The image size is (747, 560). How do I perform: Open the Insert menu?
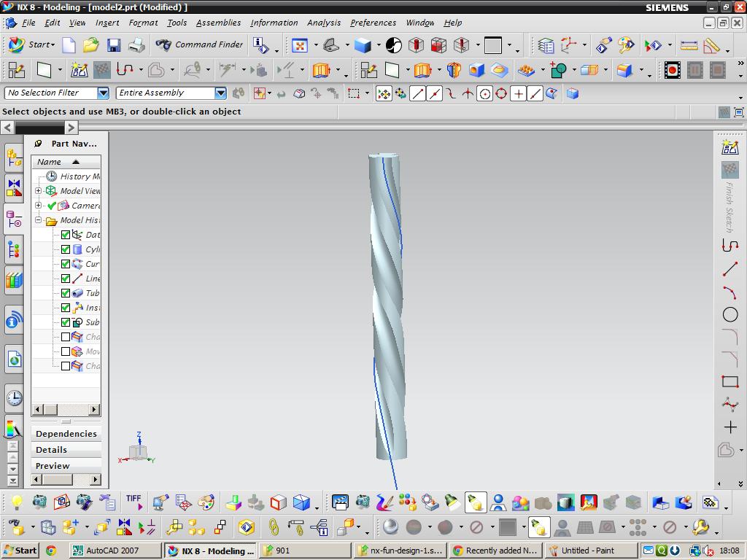(x=107, y=23)
